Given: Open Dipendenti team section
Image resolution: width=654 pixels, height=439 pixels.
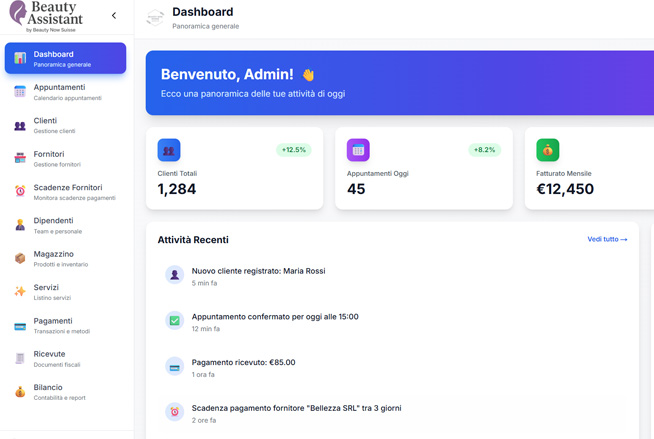Looking at the screenshot, I should [x=65, y=225].
